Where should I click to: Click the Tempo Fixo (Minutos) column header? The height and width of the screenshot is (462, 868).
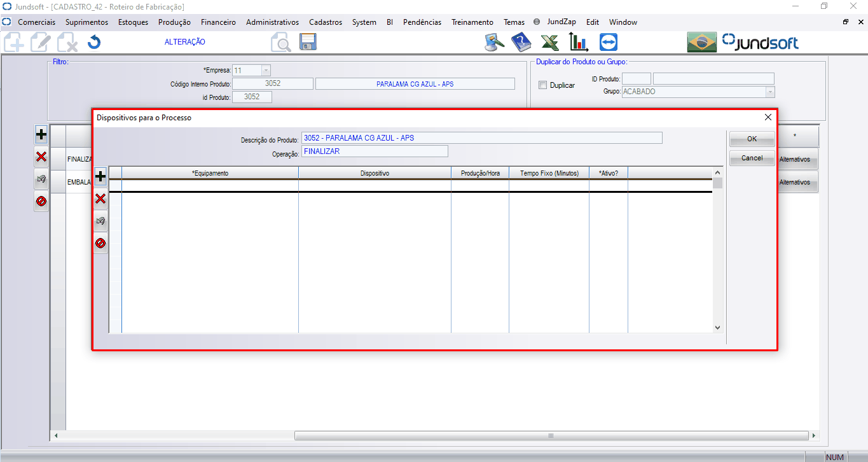point(549,173)
